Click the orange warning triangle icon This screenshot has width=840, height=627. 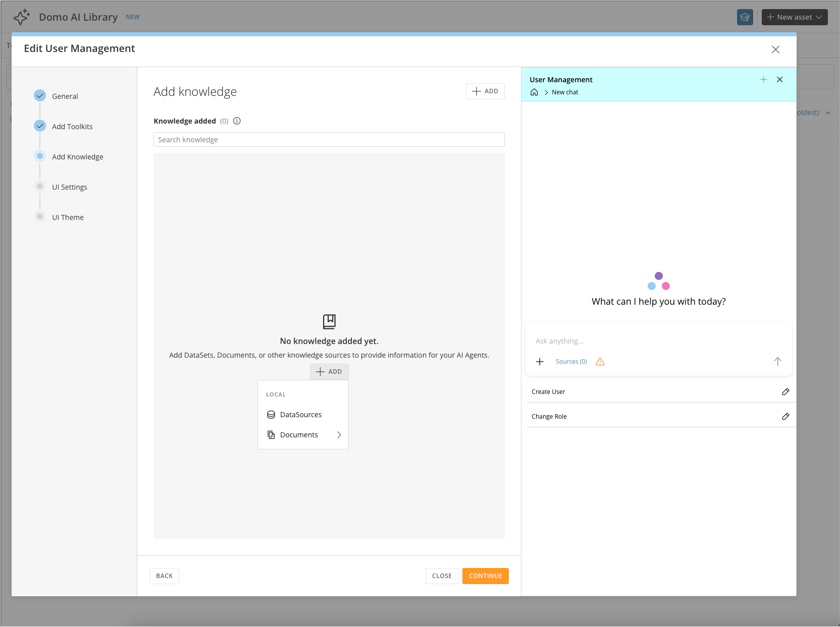click(600, 362)
